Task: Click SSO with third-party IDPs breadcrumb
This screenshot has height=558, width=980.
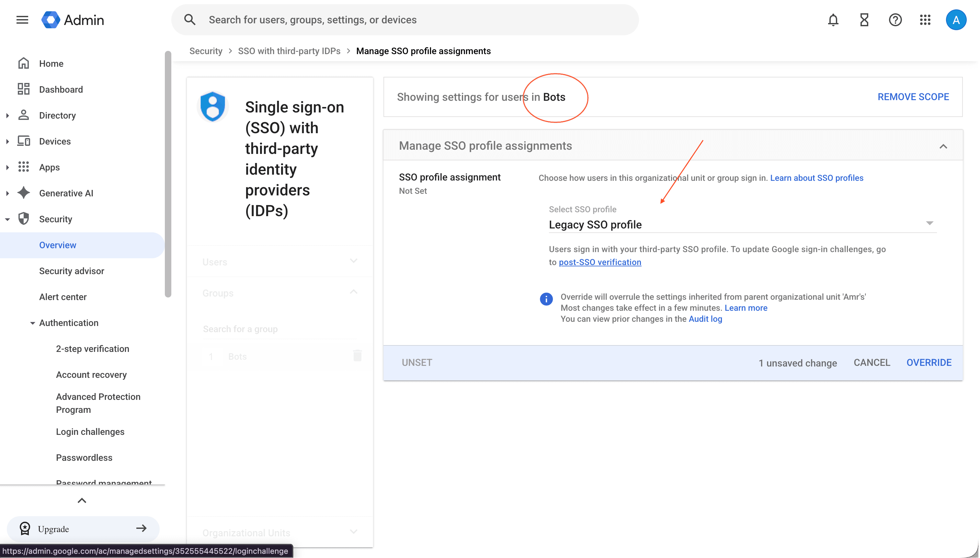Action: click(289, 51)
